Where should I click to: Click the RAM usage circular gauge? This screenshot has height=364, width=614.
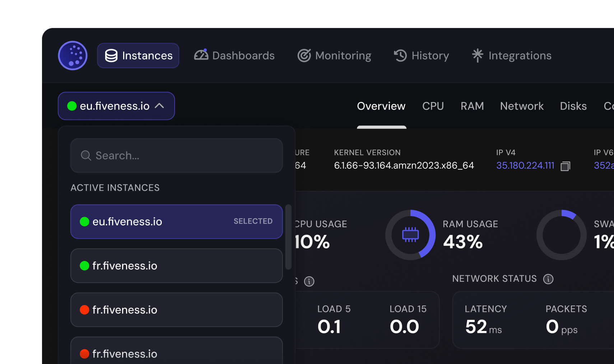click(410, 235)
